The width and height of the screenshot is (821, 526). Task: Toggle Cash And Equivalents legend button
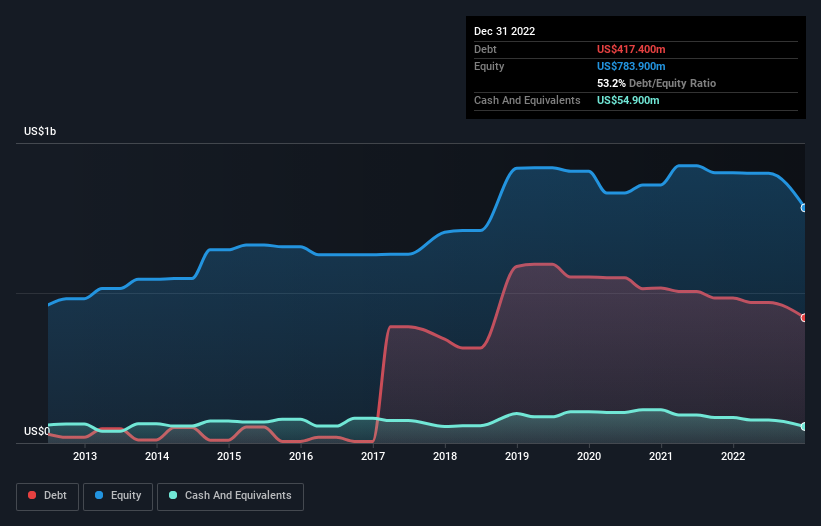tap(230, 496)
